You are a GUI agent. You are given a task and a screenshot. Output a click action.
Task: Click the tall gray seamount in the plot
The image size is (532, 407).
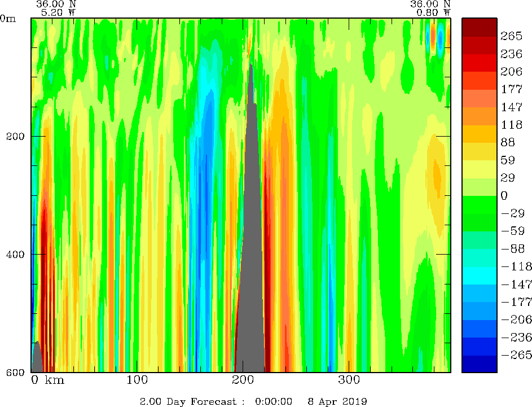click(251, 255)
